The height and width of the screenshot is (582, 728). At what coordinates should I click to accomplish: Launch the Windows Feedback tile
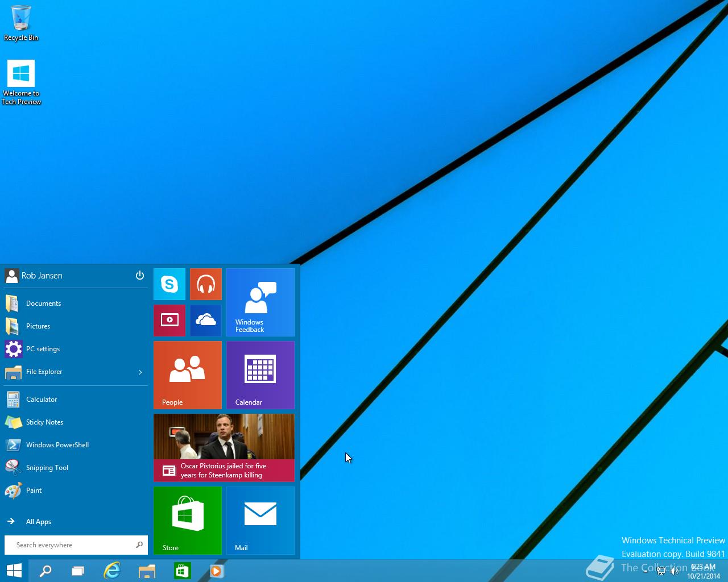260,302
